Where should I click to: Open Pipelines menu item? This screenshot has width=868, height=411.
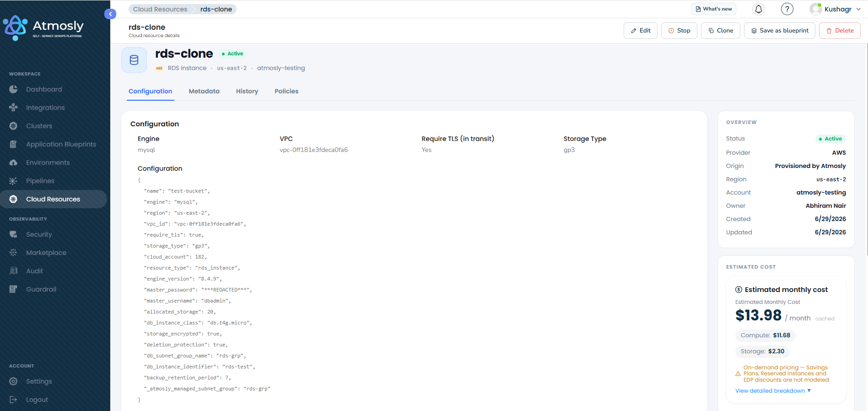coord(54,181)
